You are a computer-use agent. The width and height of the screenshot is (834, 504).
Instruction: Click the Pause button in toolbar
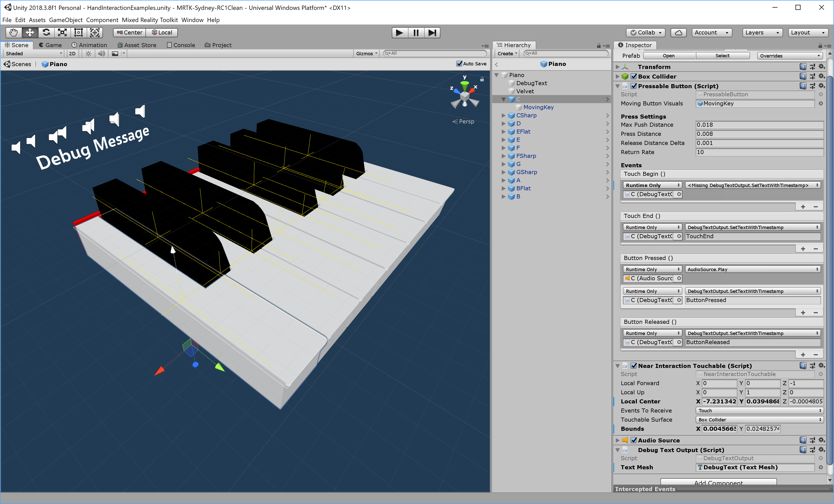pyautogui.click(x=415, y=32)
